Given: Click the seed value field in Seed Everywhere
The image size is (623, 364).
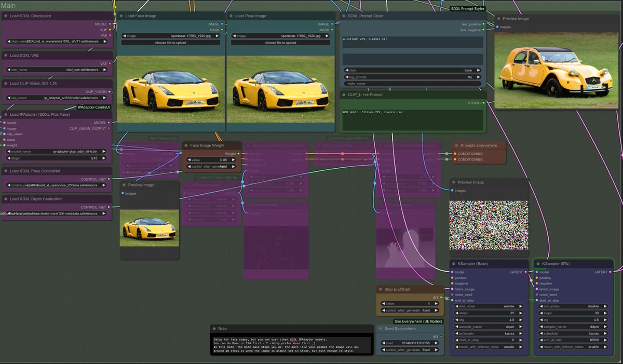Looking at the screenshot, I should pyautogui.click(x=411, y=343).
